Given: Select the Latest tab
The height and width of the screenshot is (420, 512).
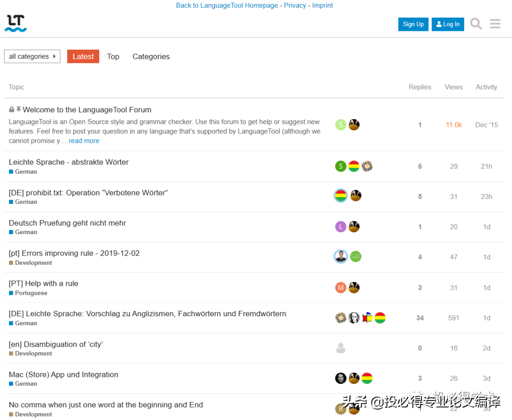Looking at the screenshot, I should (x=83, y=56).
